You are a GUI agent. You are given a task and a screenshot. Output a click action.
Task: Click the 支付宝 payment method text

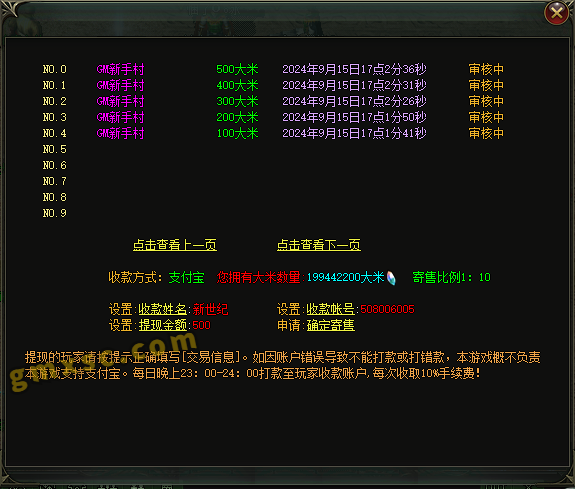pos(186,277)
